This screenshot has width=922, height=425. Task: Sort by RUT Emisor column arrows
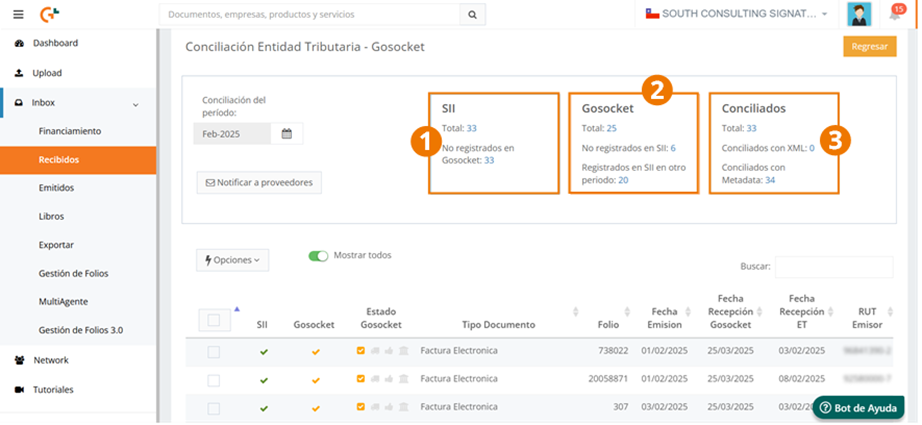tap(890, 312)
